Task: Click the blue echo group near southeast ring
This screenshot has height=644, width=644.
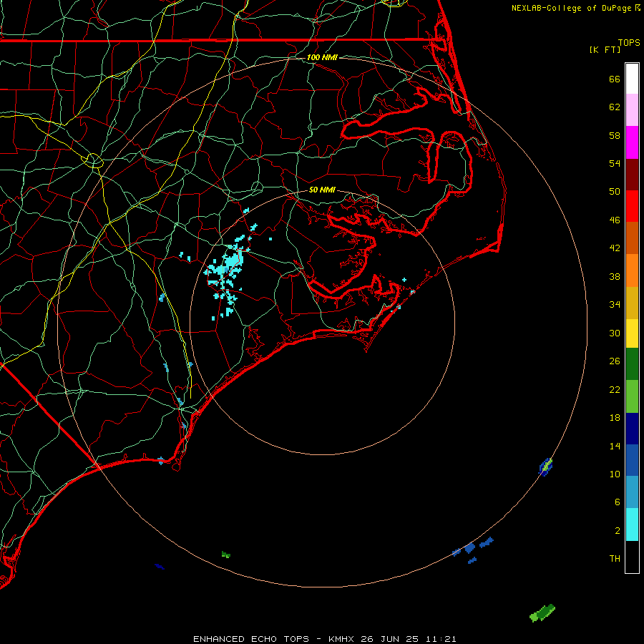Action: 472,549
